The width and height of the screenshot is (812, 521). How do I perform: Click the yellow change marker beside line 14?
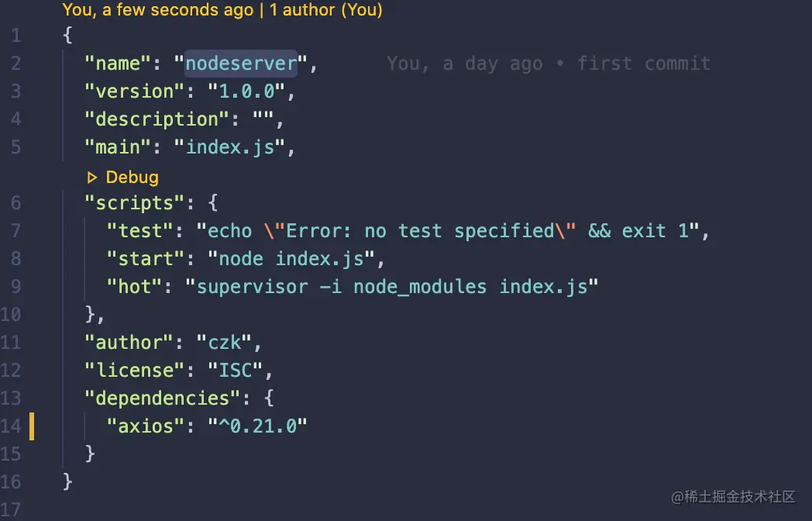(33, 426)
